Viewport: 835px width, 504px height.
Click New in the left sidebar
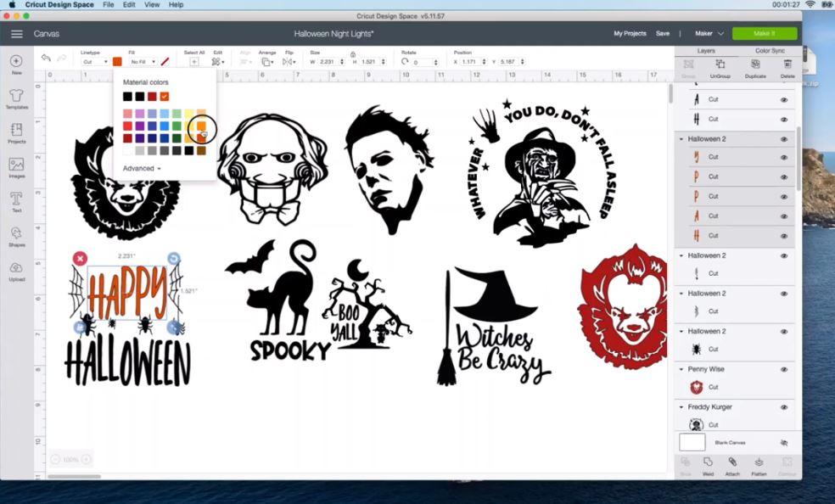click(16, 64)
